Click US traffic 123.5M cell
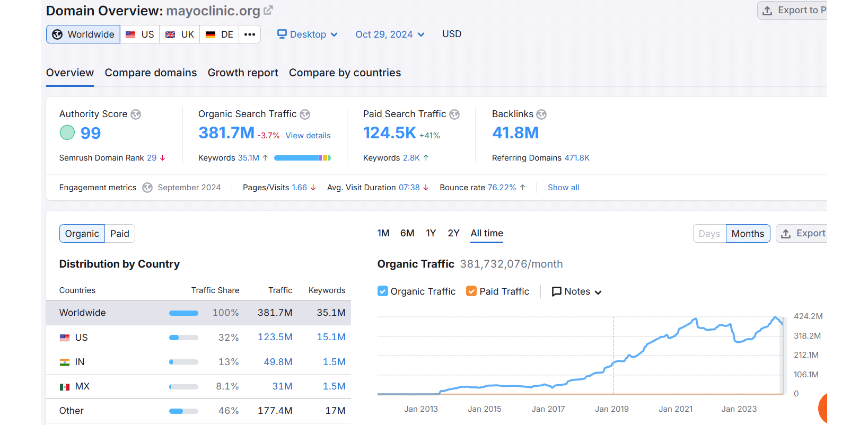Screen dimensions: 868x425 pos(275,338)
